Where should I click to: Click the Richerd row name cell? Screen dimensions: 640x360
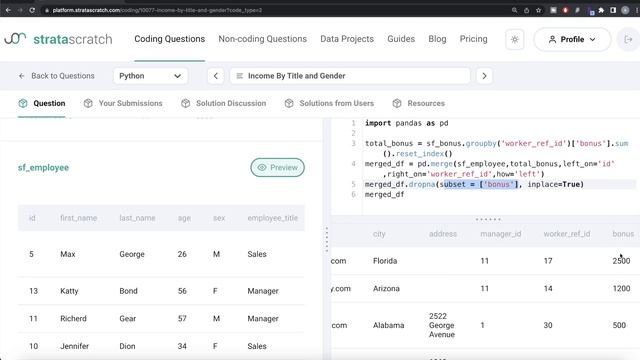73,318
